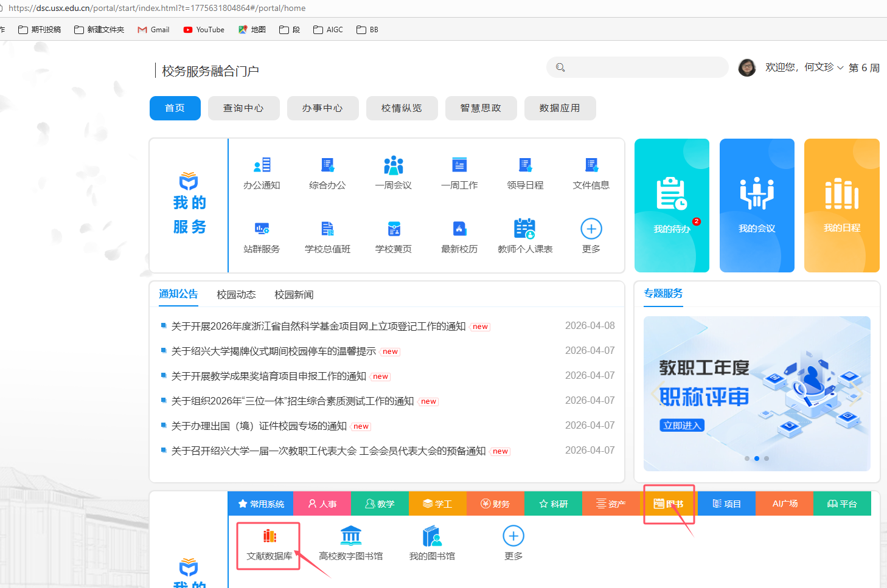Click the portal search input field

click(x=645, y=67)
